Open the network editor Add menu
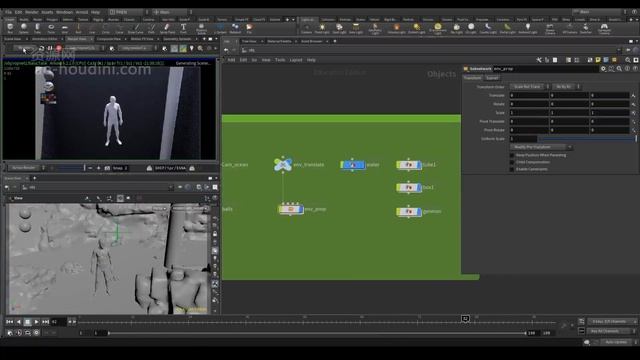The image size is (640, 360). 231,60
